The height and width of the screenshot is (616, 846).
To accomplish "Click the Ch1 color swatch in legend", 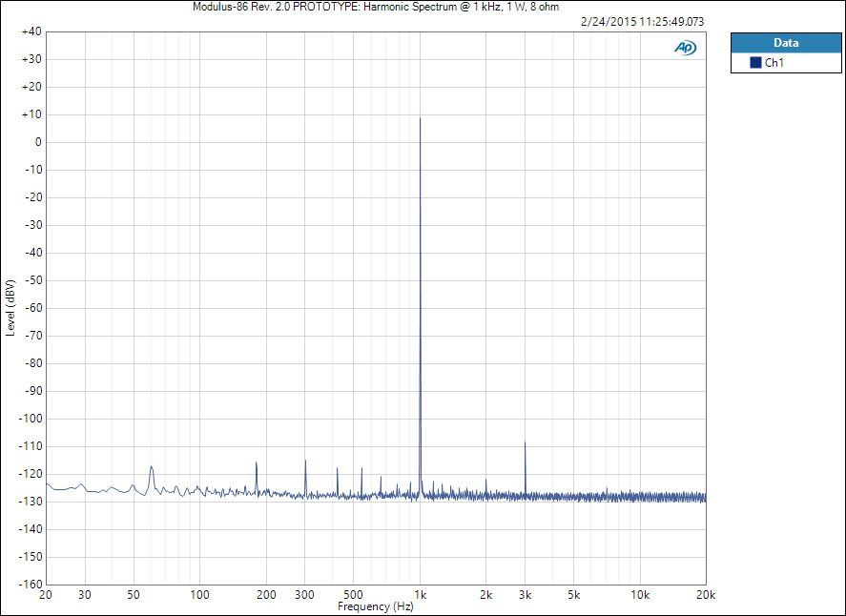I will point(755,63).
